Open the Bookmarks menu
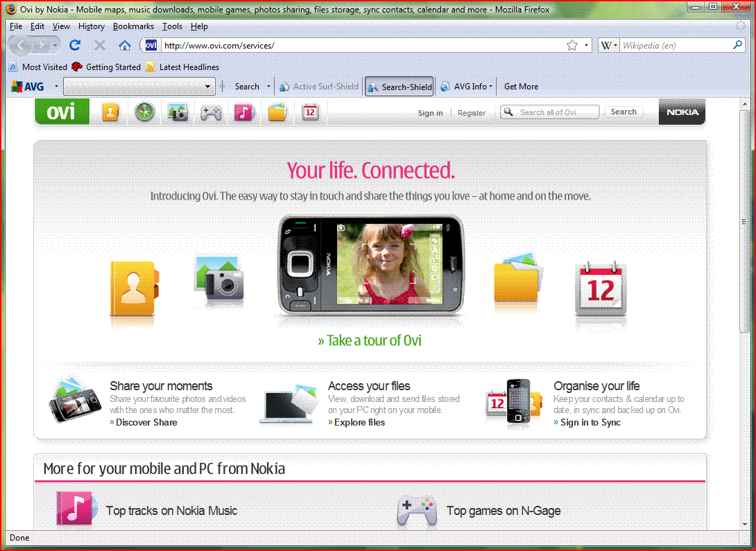This screenshot has height=551, width=756. coord(134,26)
